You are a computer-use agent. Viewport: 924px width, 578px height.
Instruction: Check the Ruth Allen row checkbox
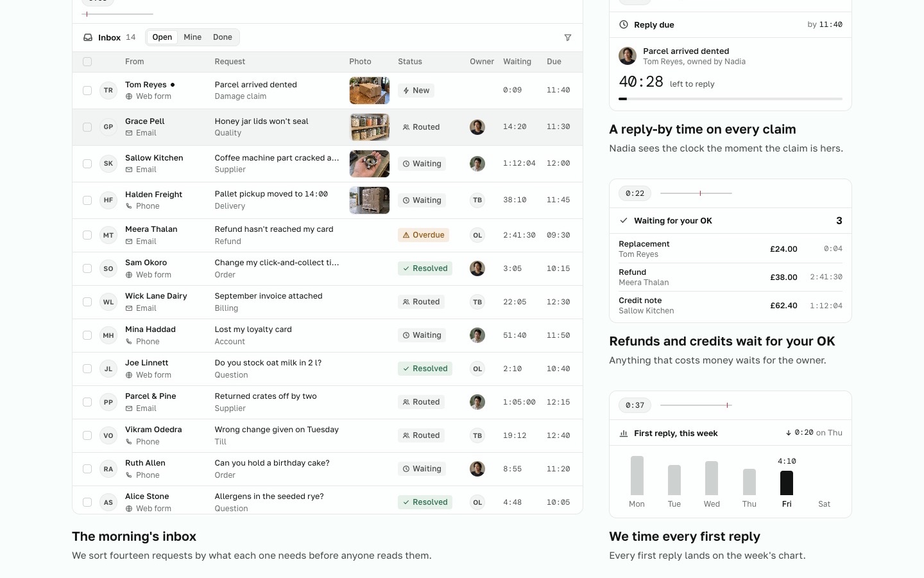coord(87,469)
